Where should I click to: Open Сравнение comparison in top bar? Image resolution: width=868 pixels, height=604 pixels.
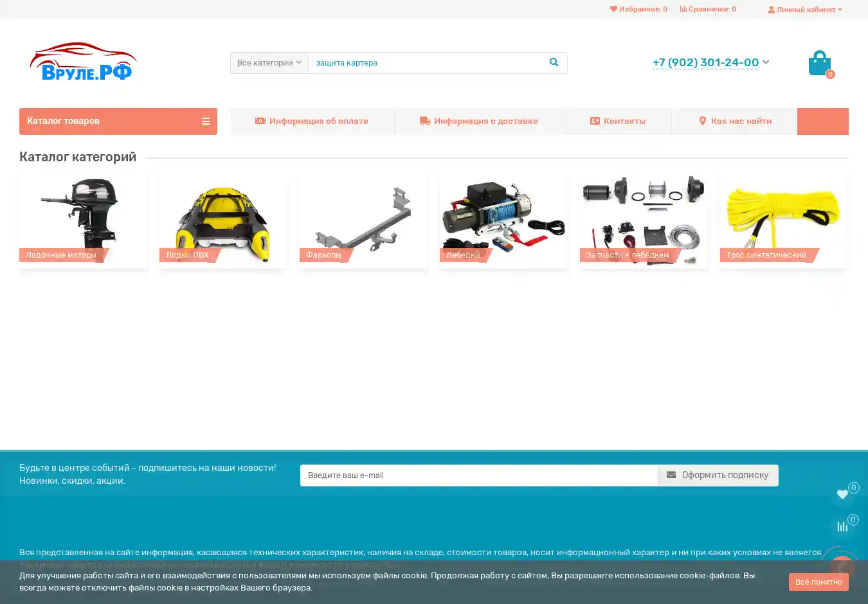coord(708,10)
